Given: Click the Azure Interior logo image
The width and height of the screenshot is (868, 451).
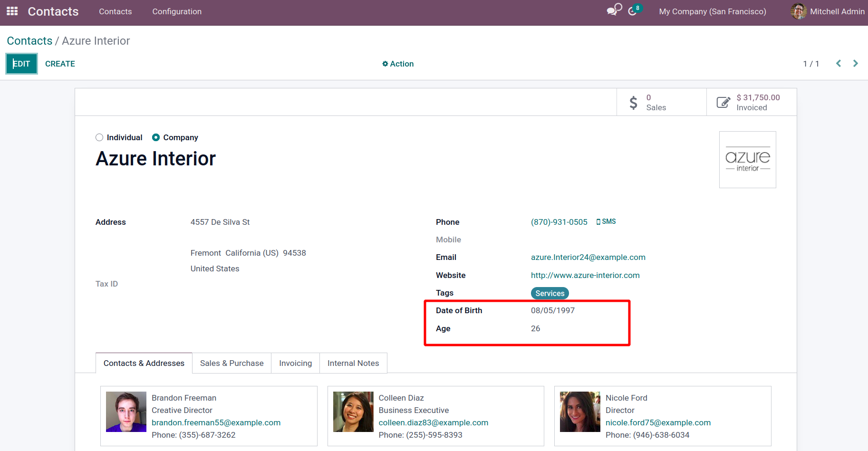Looking at the screenshot, I should [747, 160].
